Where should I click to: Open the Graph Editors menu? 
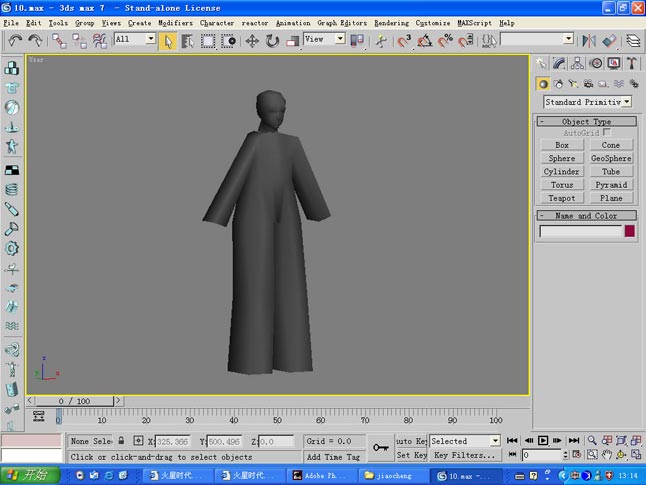coord(342,23)
